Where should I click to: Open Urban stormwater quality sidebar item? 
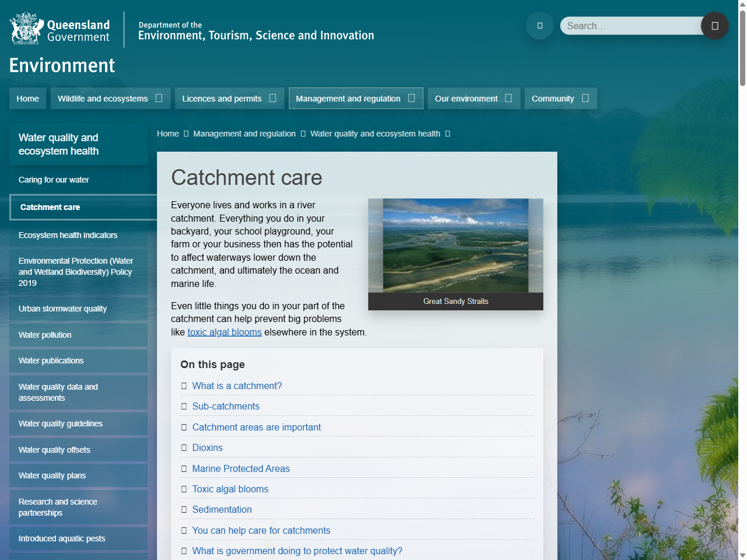click(62, 309)
